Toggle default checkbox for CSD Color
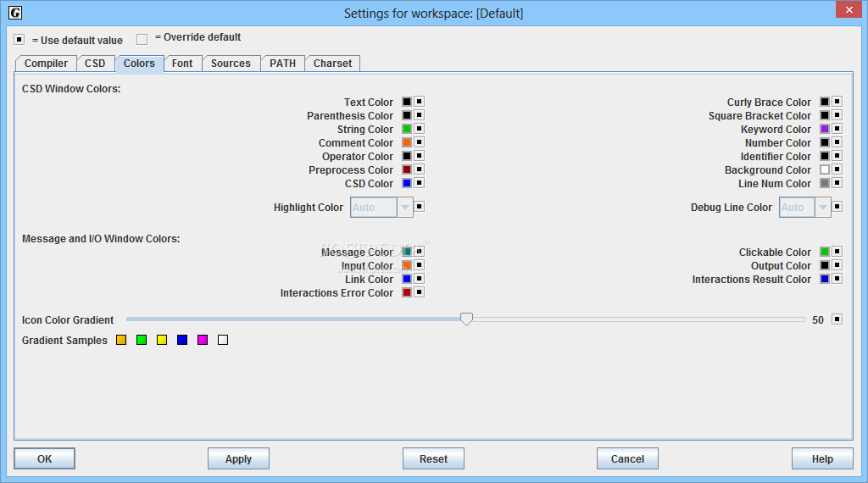The image size is (868, 483). [419, 183]
